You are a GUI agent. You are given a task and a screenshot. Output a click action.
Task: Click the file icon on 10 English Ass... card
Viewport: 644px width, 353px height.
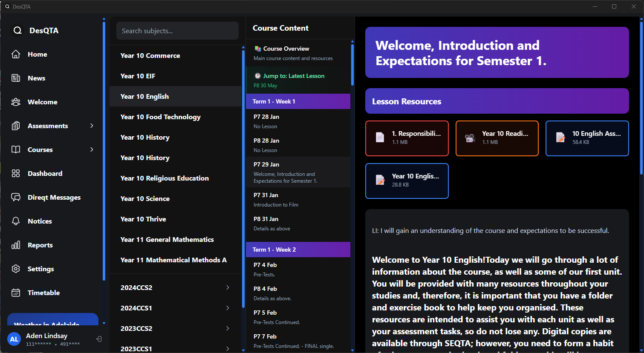[x=560, y=138]
